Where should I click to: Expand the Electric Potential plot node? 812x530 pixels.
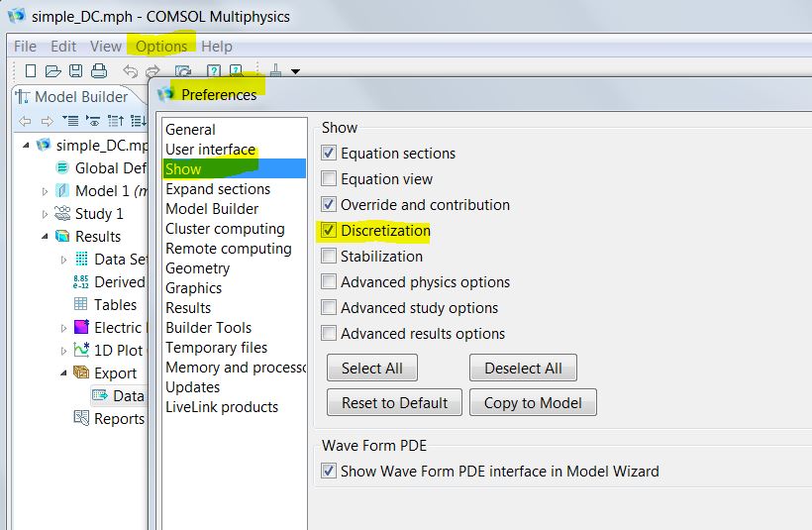click(63, 328)
